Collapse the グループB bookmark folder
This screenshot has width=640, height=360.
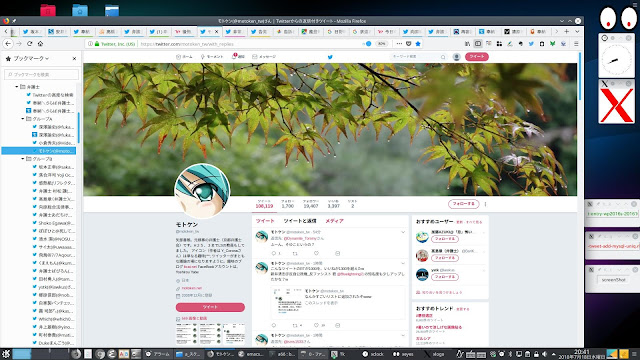click(x=23, y=159)
